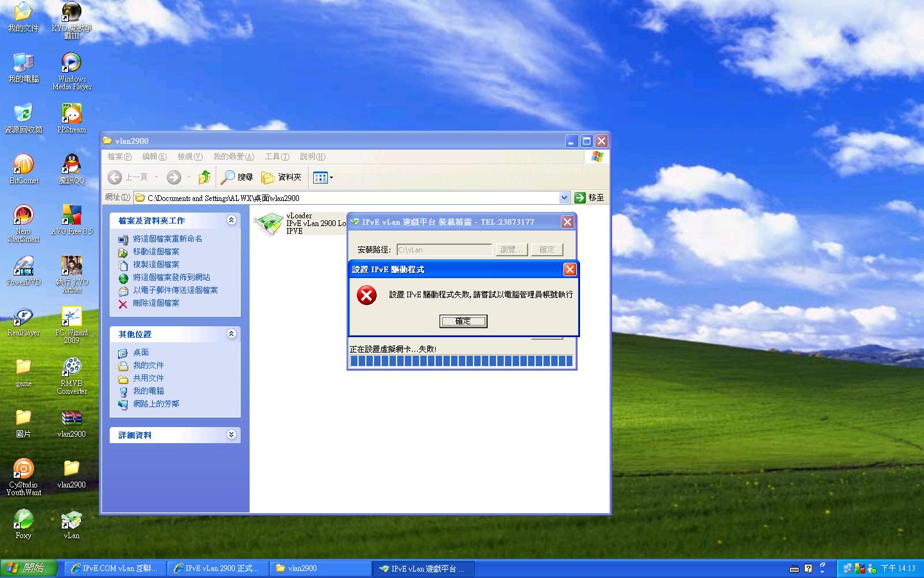The width and height of the screenshot is (924, 578).
Task: Collapse the 其他位置 panel
Action: 231,334
